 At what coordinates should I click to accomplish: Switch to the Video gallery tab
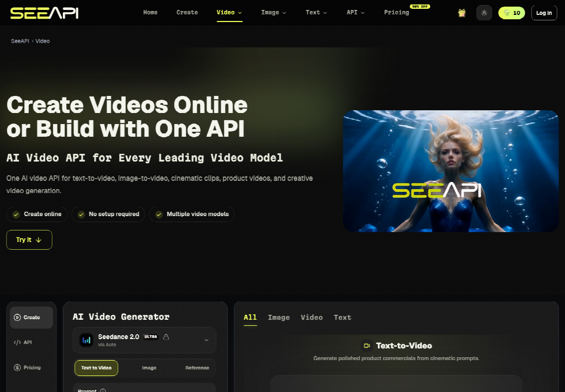[x=312, y=318]
